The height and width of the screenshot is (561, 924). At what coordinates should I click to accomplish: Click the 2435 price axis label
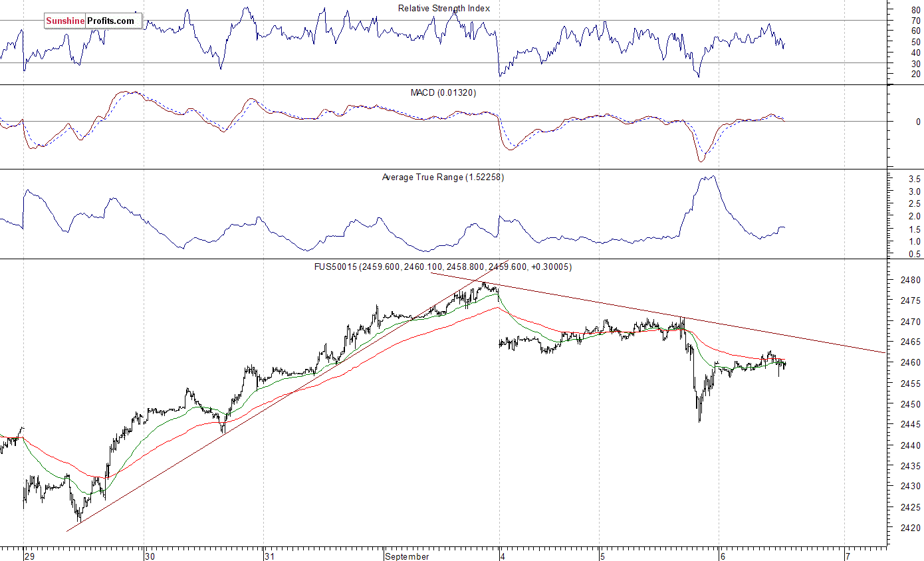pyautogui.click(x=911, y=466)
